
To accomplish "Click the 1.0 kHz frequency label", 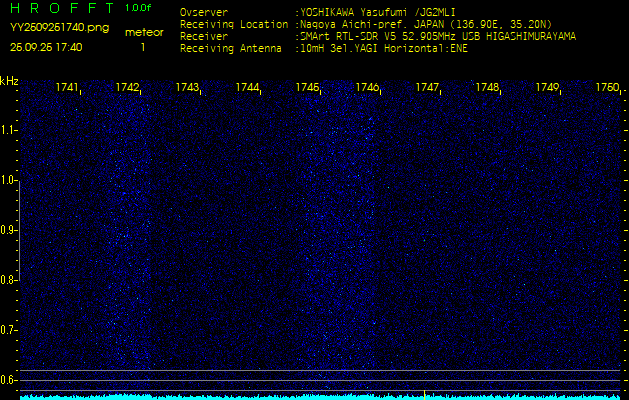I will 7,181.
